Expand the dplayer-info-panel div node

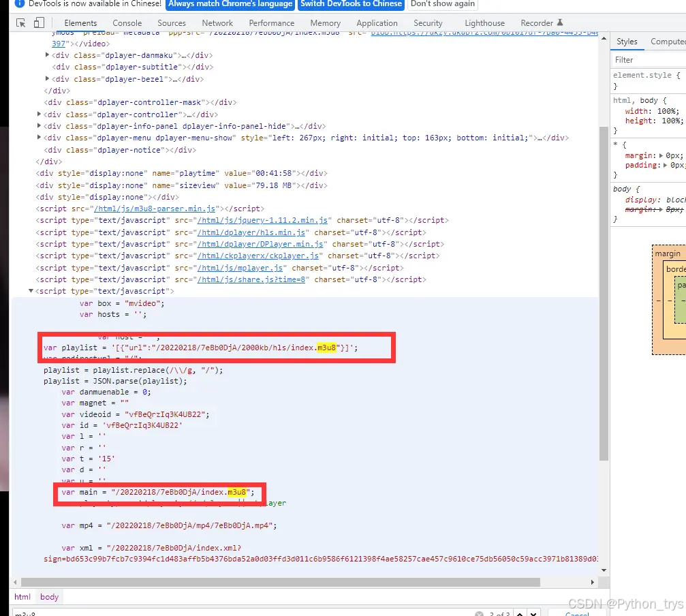coord(39,125)
